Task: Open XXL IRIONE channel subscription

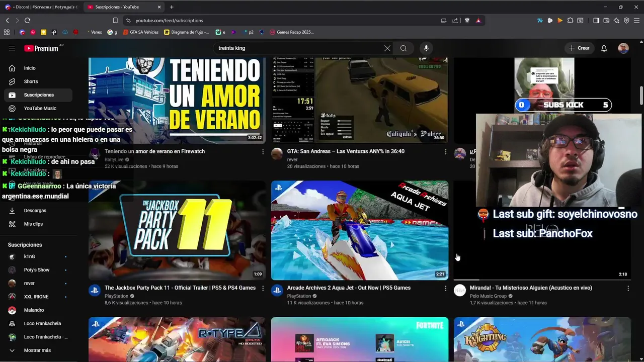Action: (38, 297)
